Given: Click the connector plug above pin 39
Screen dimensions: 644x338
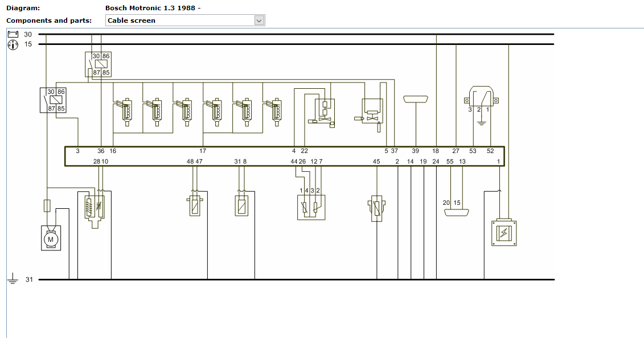Looking at the screenshot, I should 416,99.
